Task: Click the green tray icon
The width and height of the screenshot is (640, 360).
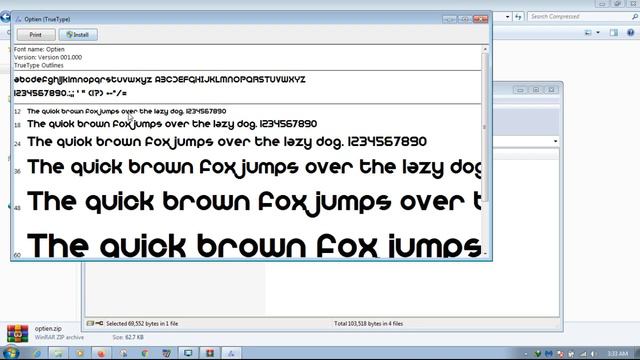Action: click(x=538, y=354)
